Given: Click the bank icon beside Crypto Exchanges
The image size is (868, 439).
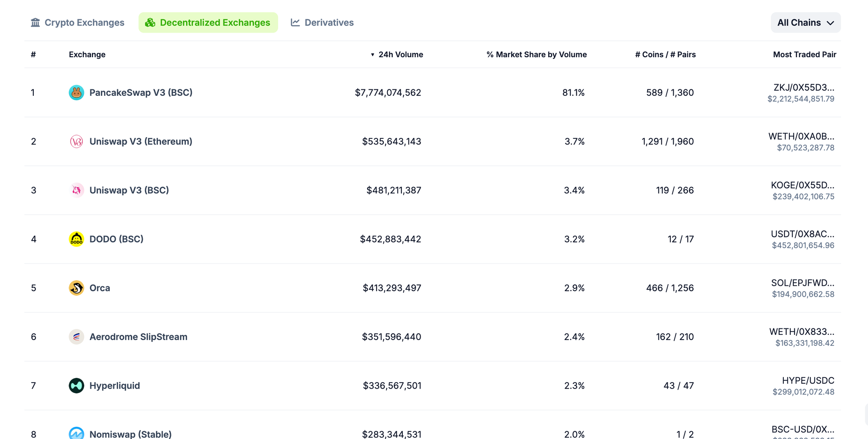Looking at the screenshot, I should tap(35, 23).
